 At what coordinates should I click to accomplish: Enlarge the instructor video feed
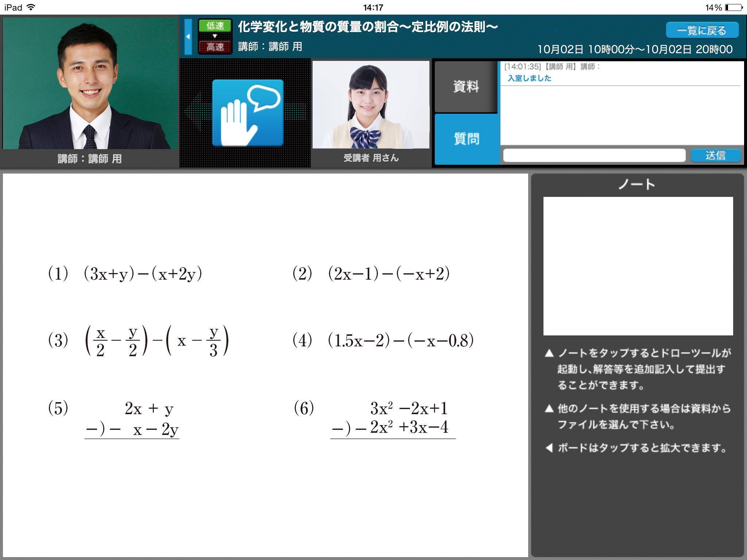[x=90, y=84]
